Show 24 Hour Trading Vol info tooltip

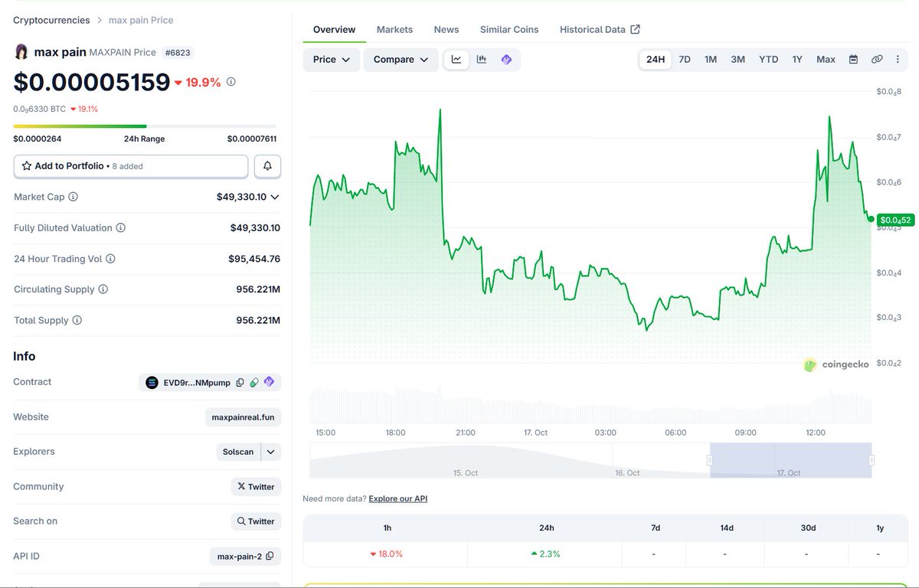pyautogui.click(x=110, y=259)
